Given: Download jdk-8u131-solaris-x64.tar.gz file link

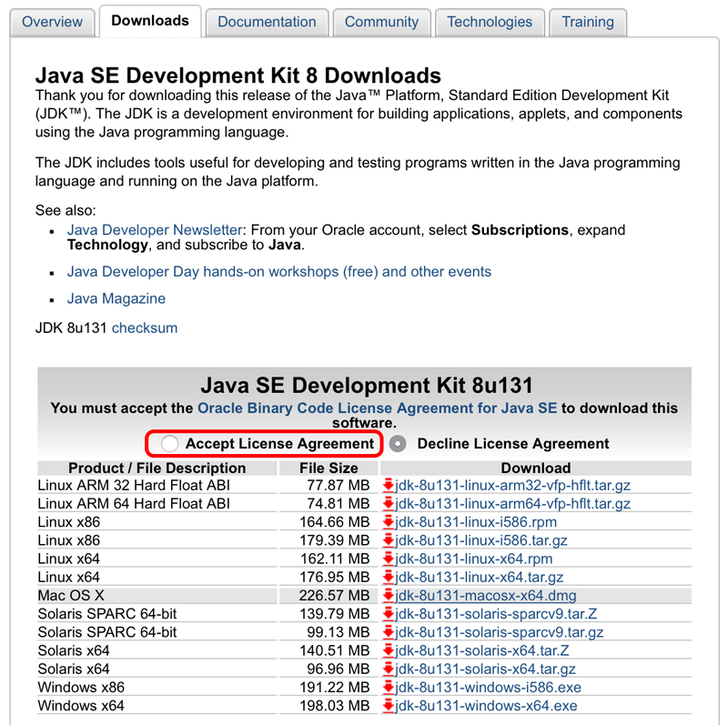Looking at the screenshot, I should tap(485, 669).
